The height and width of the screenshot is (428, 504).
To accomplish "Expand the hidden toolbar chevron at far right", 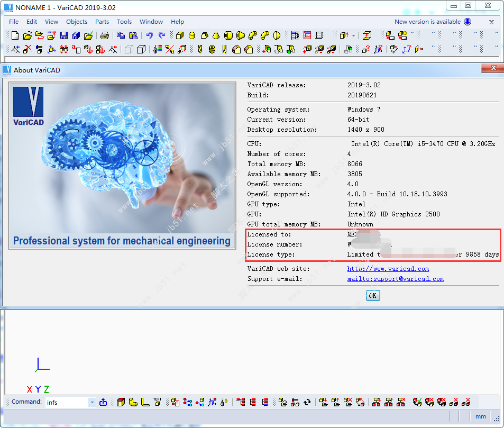I will pos(497,33).
